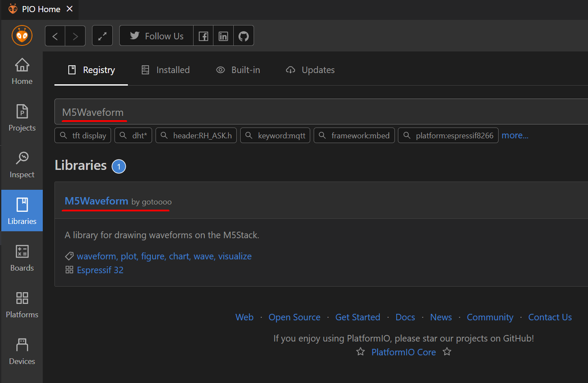The image size is (588, 383).
Task: Open the Community footer link
Action: 490,317
